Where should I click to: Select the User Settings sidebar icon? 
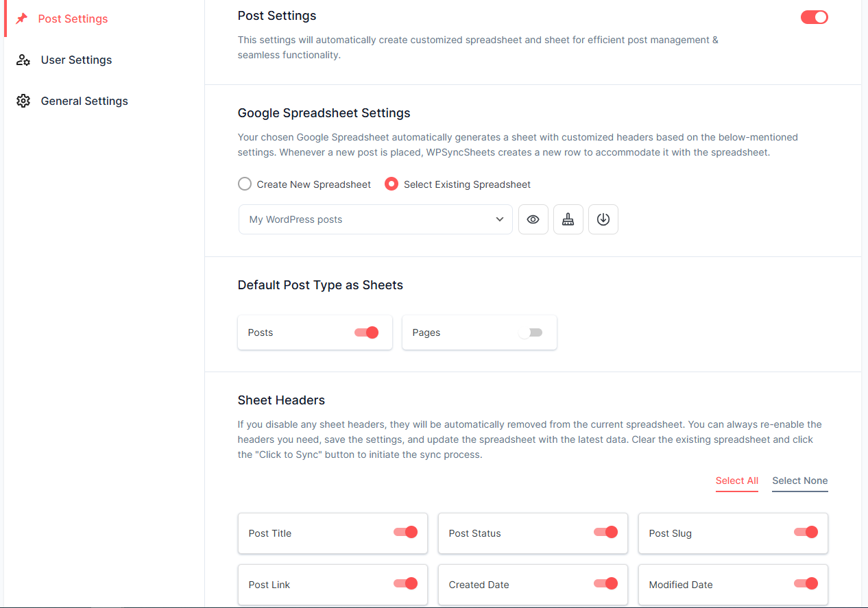[x=23, y=60]
